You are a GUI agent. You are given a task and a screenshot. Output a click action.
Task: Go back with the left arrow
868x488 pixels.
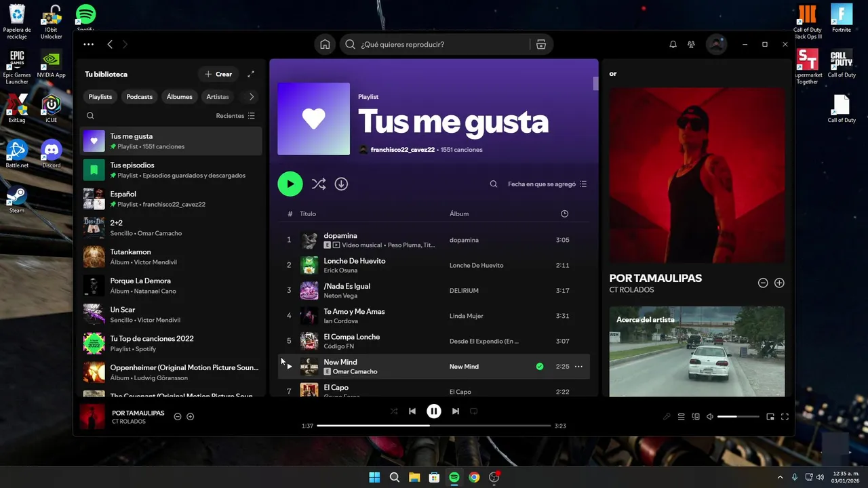click(x=110, y=44)
